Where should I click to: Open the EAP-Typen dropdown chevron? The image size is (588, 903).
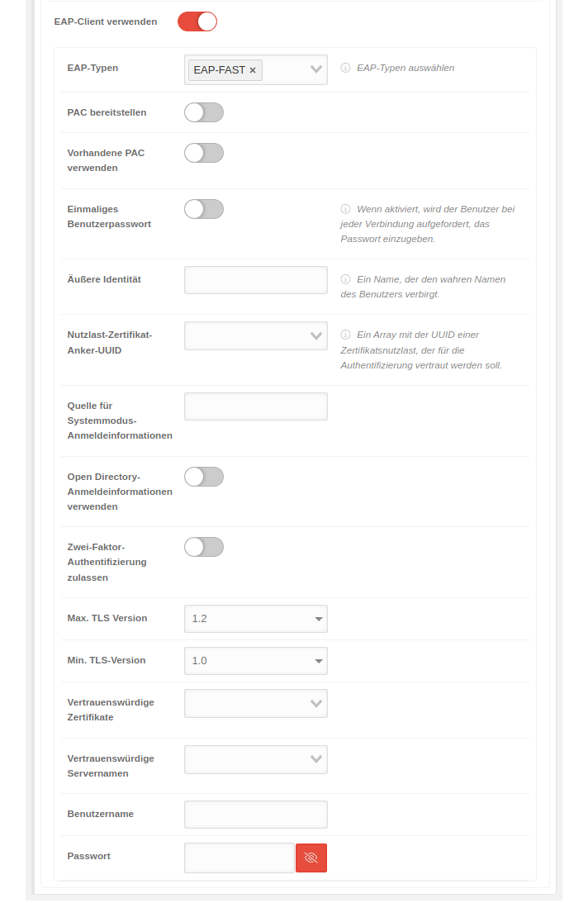coord(316,69)
